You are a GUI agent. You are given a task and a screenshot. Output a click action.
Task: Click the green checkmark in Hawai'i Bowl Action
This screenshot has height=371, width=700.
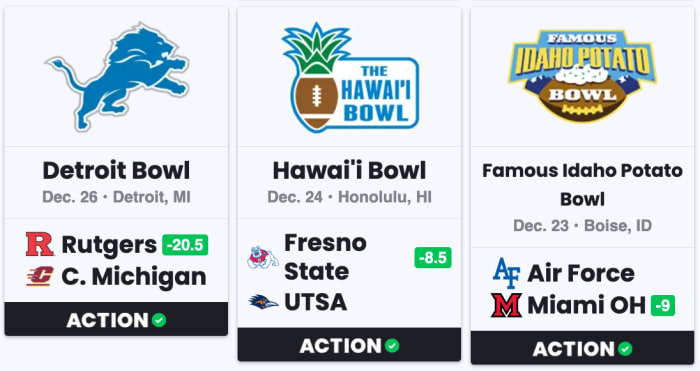point(392,346)
